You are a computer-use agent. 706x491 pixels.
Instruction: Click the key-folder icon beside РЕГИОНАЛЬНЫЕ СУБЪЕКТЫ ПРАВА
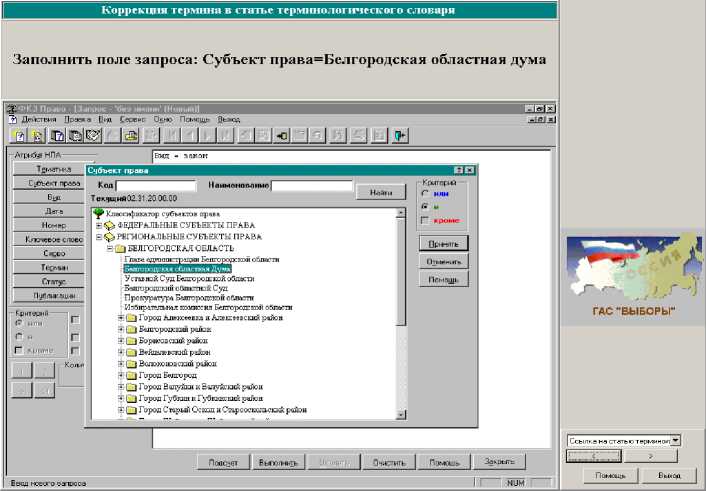point(109,237)
